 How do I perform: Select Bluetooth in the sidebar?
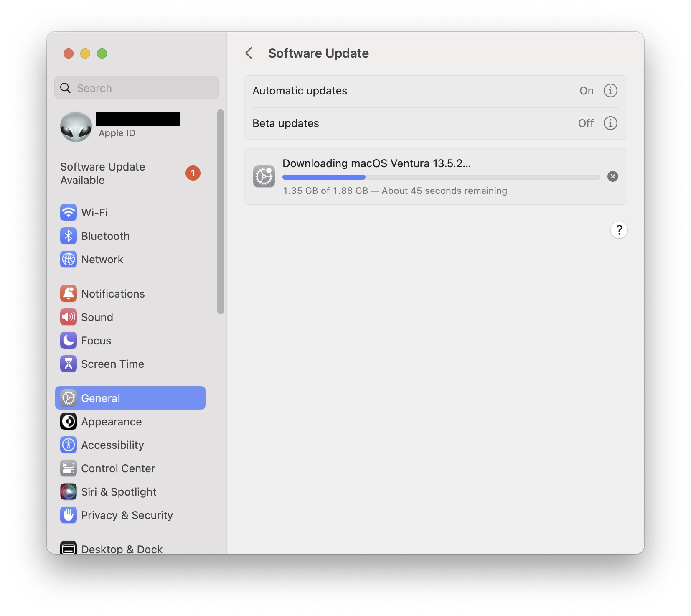[130, 236]
